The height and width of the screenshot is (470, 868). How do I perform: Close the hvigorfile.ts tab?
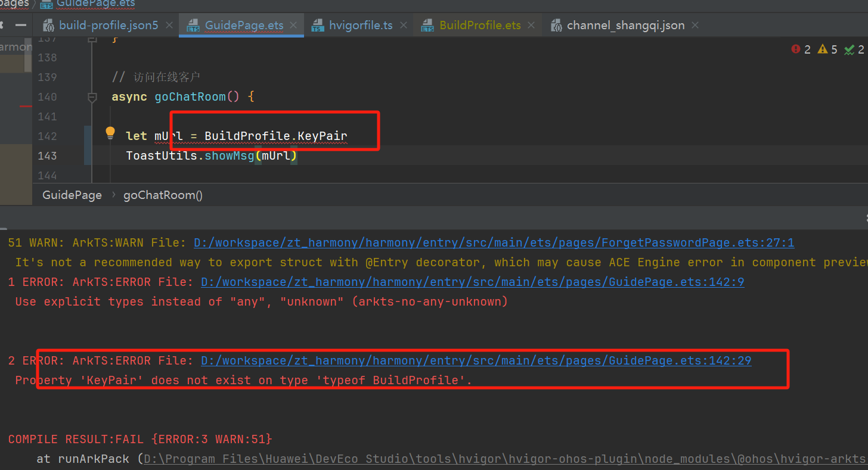click(404, 26)
